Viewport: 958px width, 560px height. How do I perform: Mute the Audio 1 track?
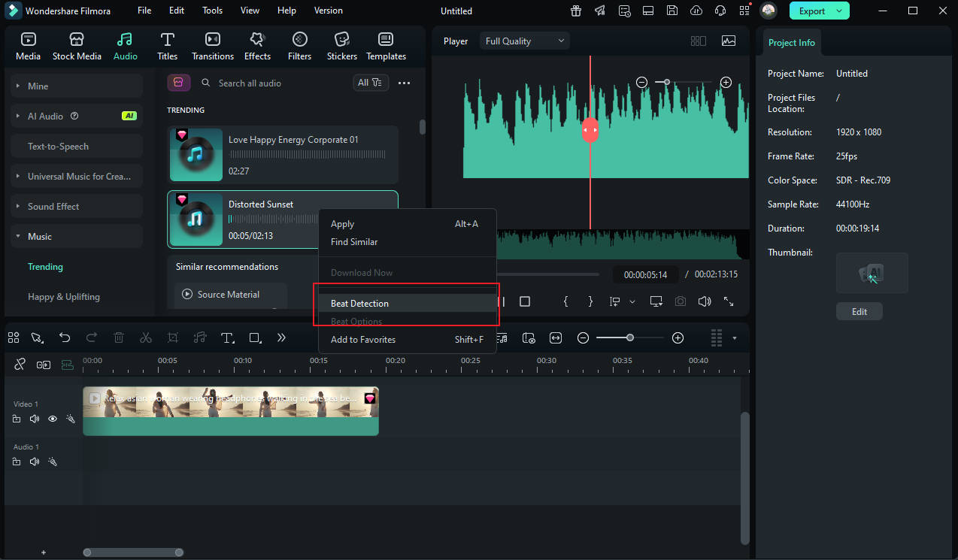coord(34,462)
